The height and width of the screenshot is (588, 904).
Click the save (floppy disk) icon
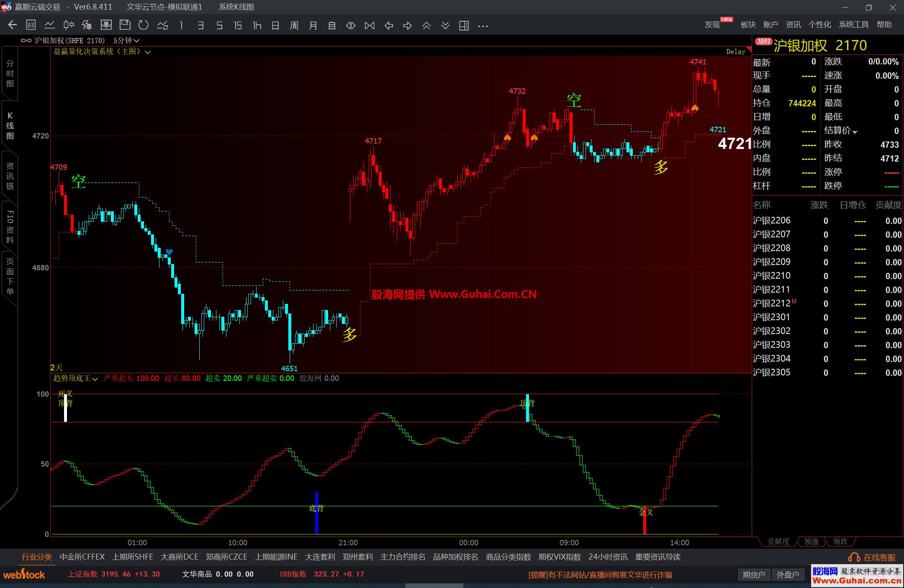pyautogui.click(x=125, y=26)
